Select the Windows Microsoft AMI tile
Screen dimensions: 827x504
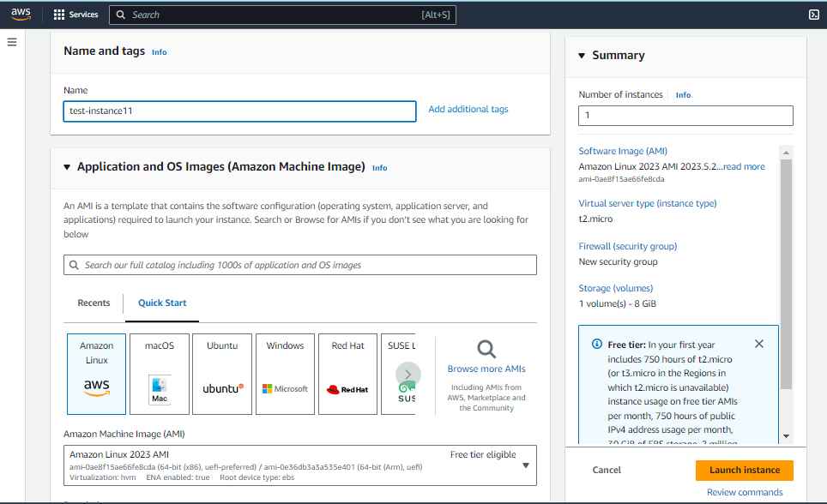(x=284, y=374)
